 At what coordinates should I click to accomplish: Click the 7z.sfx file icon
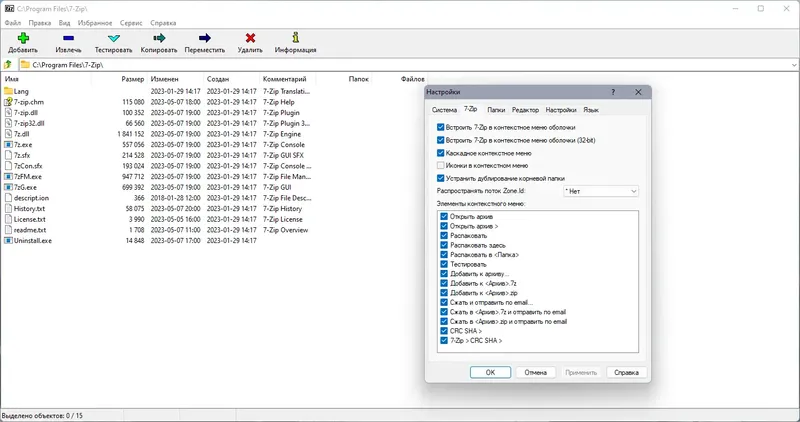pos(8,155)
